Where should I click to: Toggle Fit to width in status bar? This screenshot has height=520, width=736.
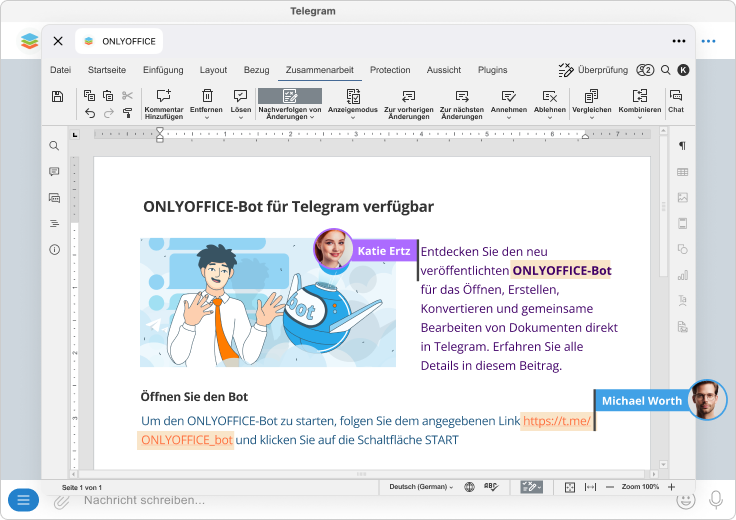pos(590,487)
